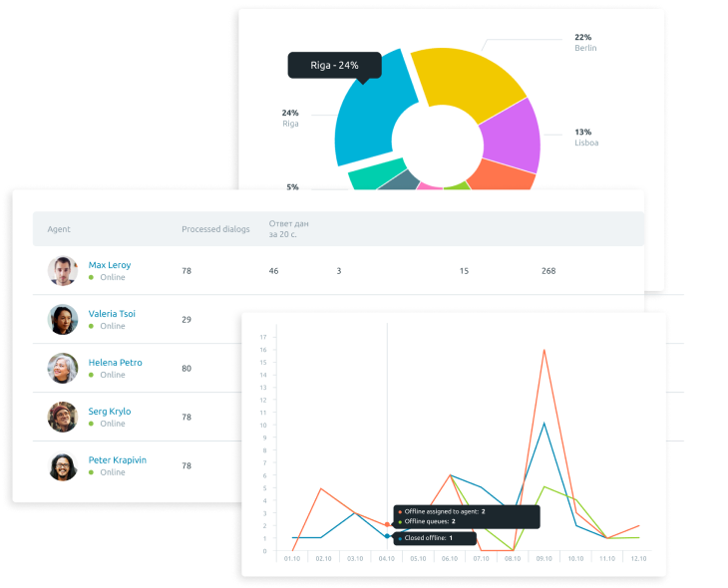Sort by the Agent column header
Image resolution: width=728 pixels, height=588 pixels.
(59, 229)
